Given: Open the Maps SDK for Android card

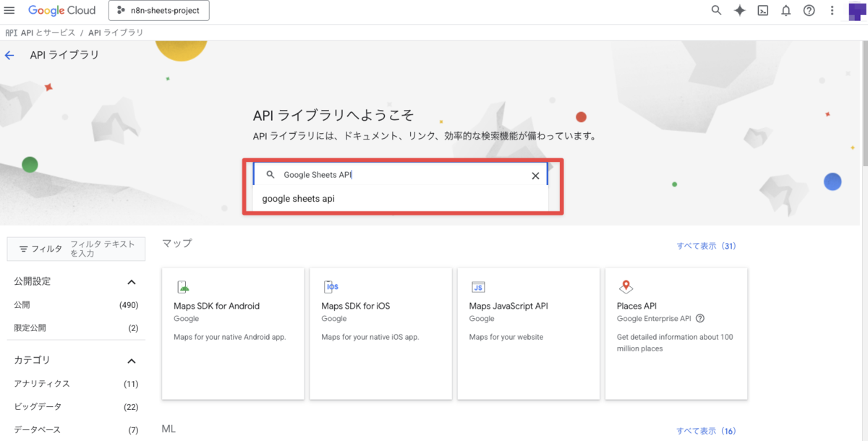Looking at the screenshot, I should (x=233, y=333).
